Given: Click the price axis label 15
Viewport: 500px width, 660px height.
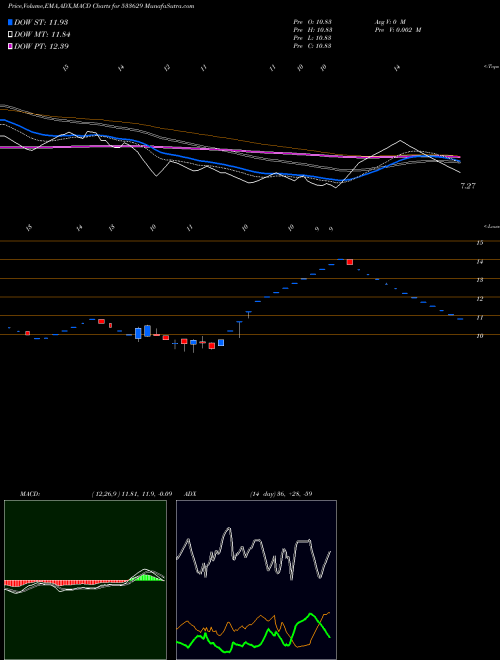Looking at the screenshot, I should [479, 243].
